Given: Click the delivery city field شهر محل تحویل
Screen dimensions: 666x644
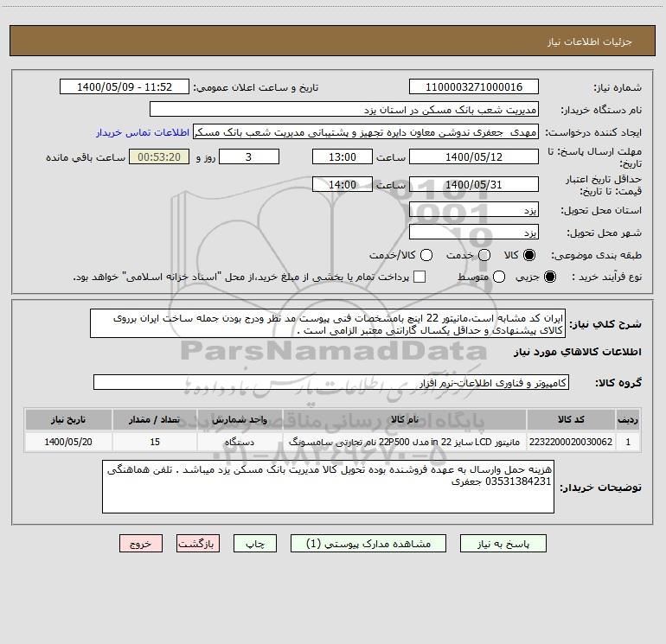Looking at the screenshot, I should click(474, 232).
